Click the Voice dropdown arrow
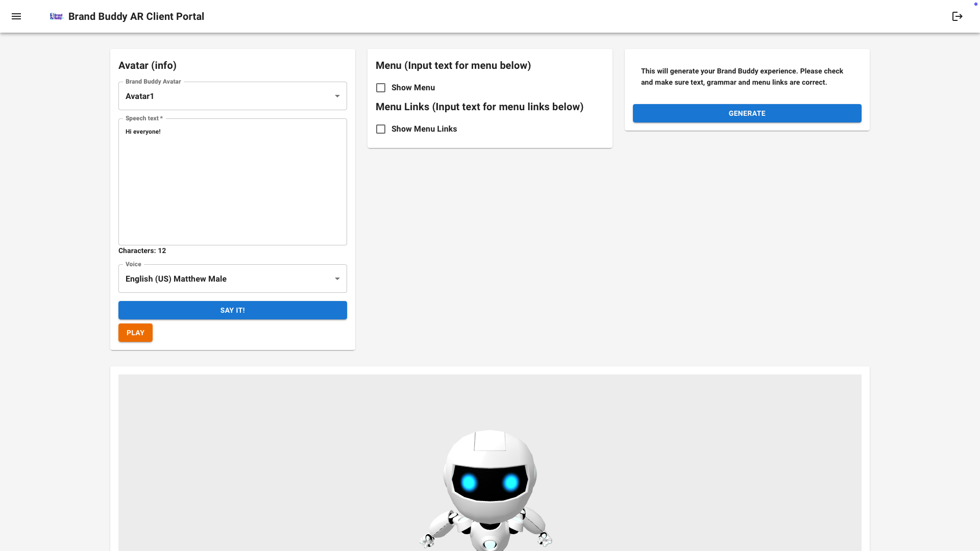Screen dimensions: 980x551 point(337,279)
